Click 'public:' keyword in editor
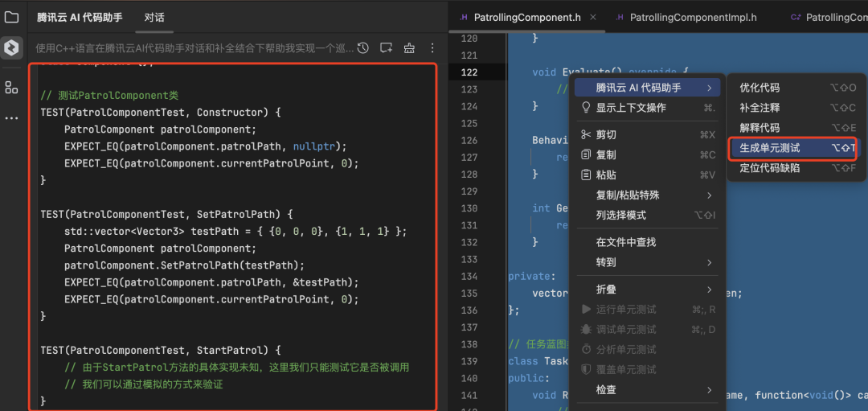868x411 pixels. (x=528, y=378)
